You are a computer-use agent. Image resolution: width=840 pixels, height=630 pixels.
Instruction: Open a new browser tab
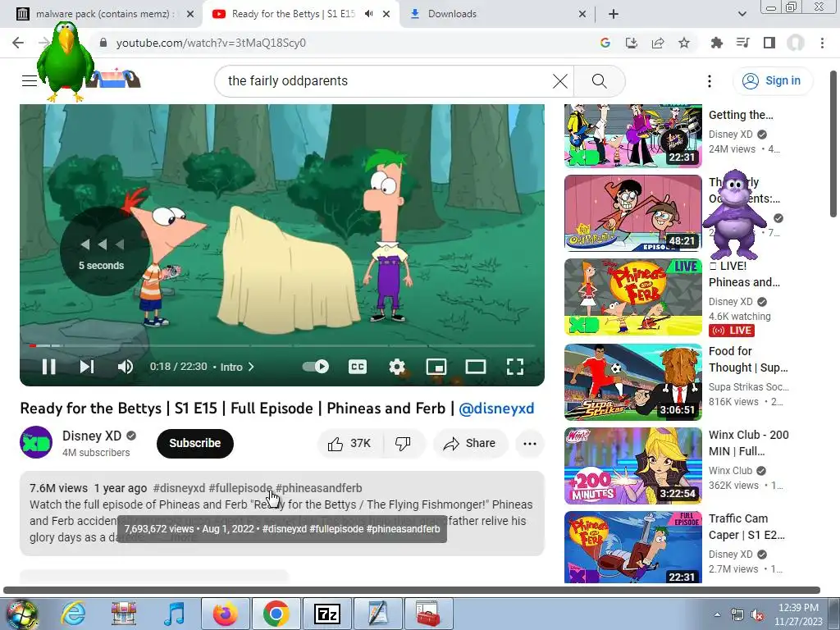[x=614, y=14]
